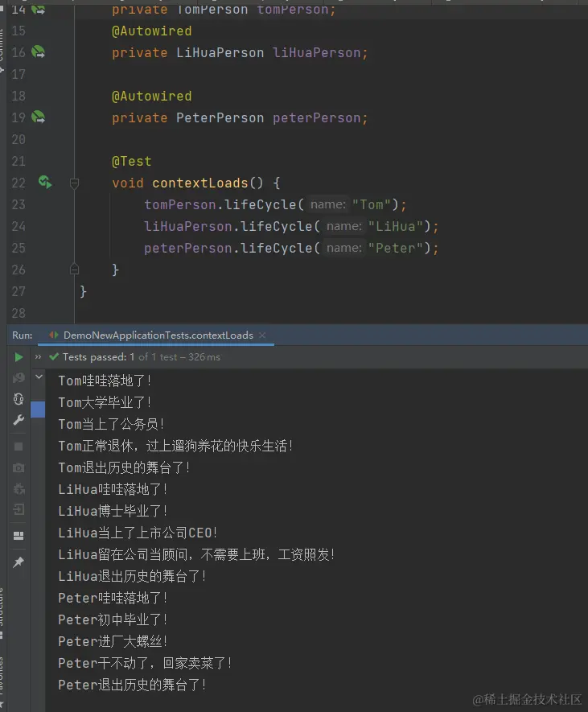The height and width of the screenshot is (712, 588).
Task: Expand hidden toolbar actions double-chevron
Action: (38, 357)
